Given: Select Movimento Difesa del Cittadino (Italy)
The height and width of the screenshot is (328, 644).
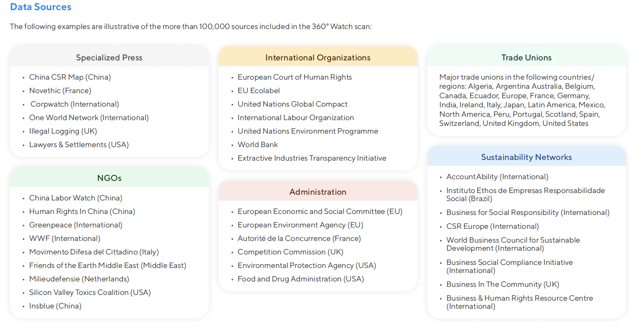Looking at the screenshot, I should click(94, 252).
